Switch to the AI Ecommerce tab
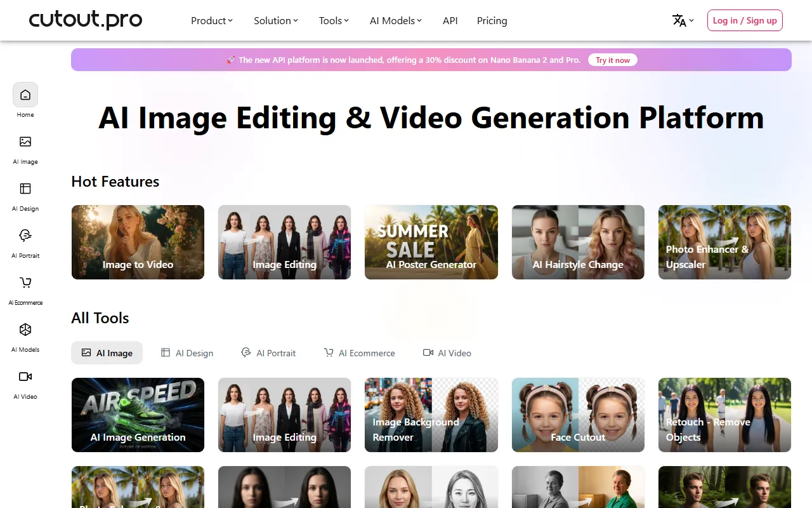Viewport: 812px width, 508px height. point(359,353)
